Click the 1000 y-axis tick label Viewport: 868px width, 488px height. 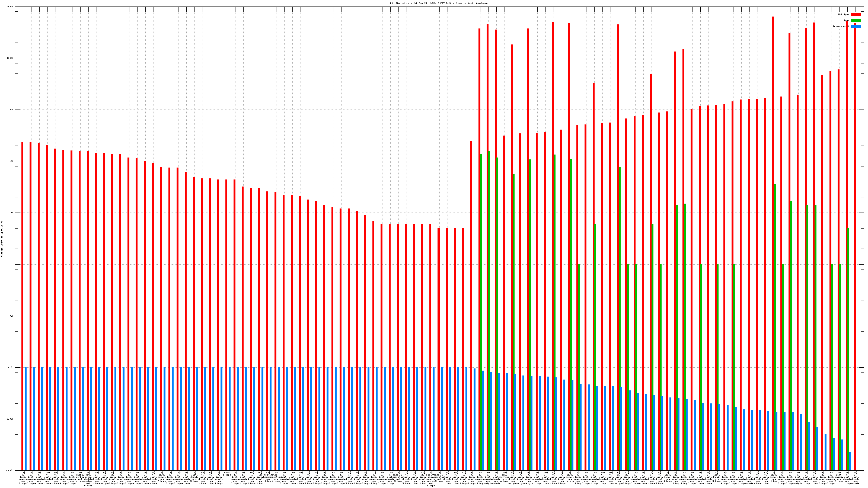11,110
